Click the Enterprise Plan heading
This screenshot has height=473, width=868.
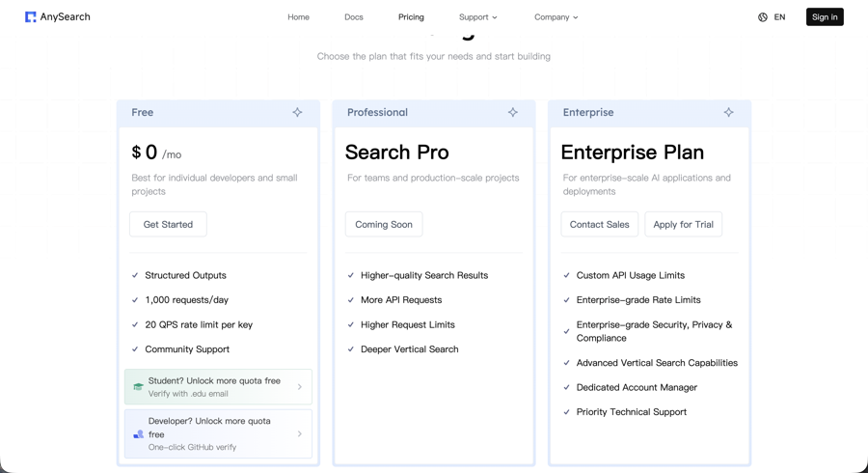point(632,153)
